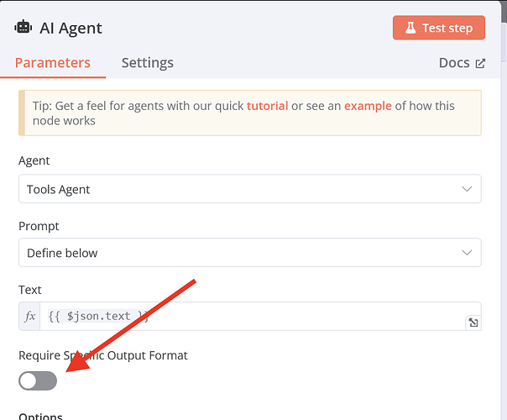Open the Define below selection box
Image resolution: width=507 pixels, height=420 pixels.
tap(235, 253)
